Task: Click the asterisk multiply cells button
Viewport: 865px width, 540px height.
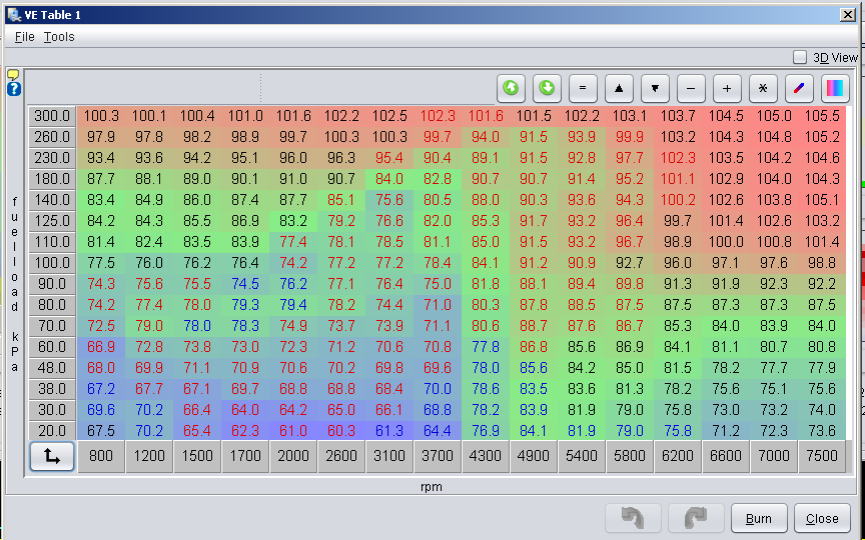Action: click(x=763, y=88)
